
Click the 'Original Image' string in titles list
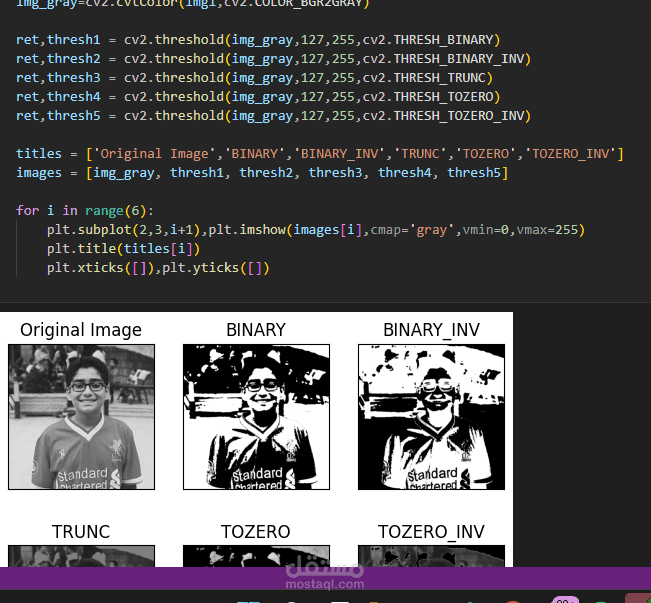[x=154, y=154]
